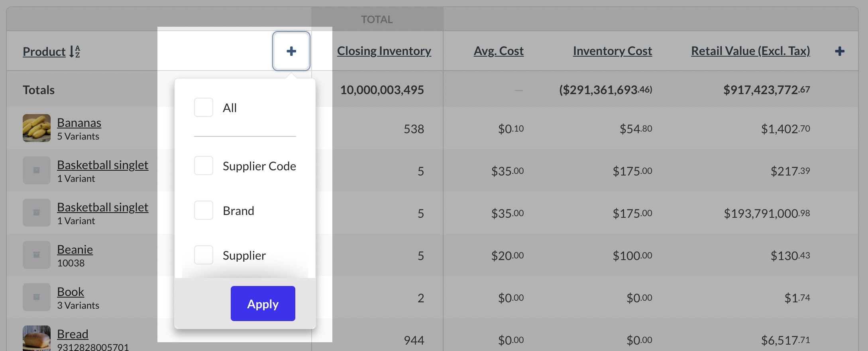The image size is (868, 351).
Task: Sort by Inventory Cost column
Action: (613, 51)
